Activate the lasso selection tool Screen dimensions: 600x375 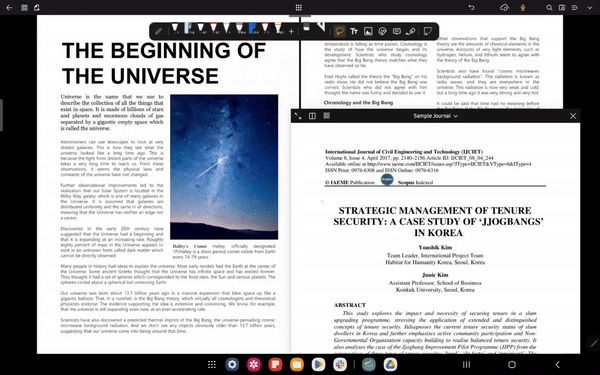[339, 31]
